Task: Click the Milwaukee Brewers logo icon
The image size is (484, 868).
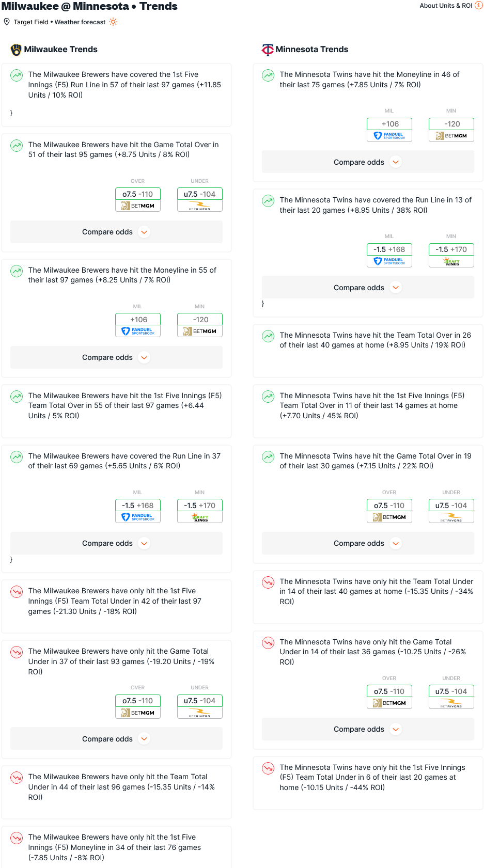Action: (x=16, y=50)
